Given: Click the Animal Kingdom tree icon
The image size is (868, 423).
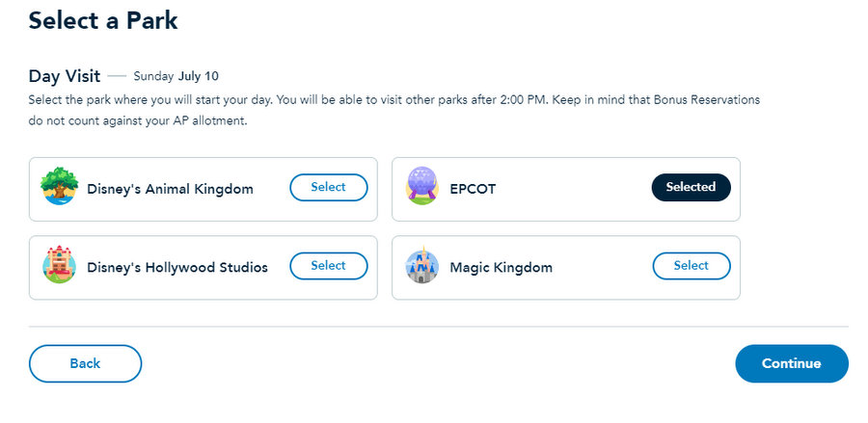Looking at the screenshot, I should (58, 188).
